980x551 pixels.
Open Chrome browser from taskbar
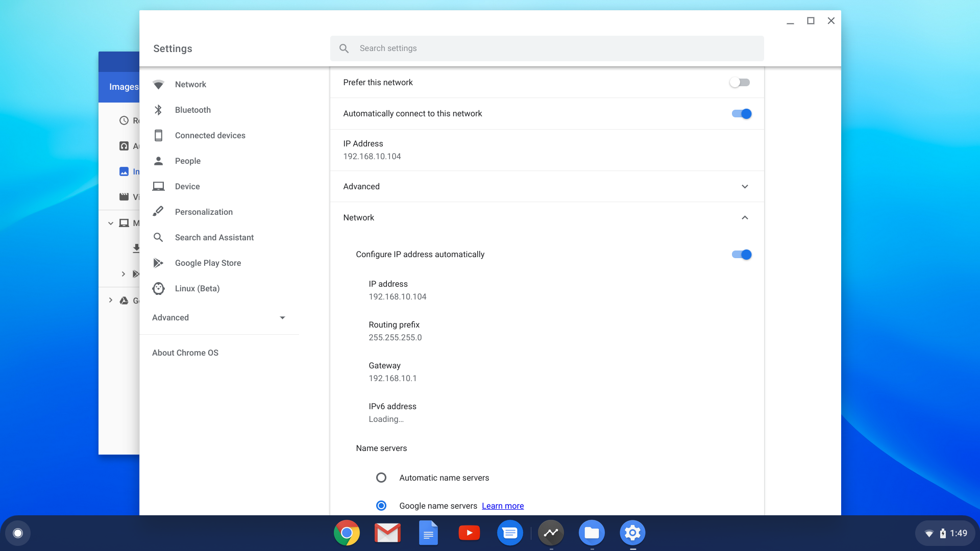[347, 533]
